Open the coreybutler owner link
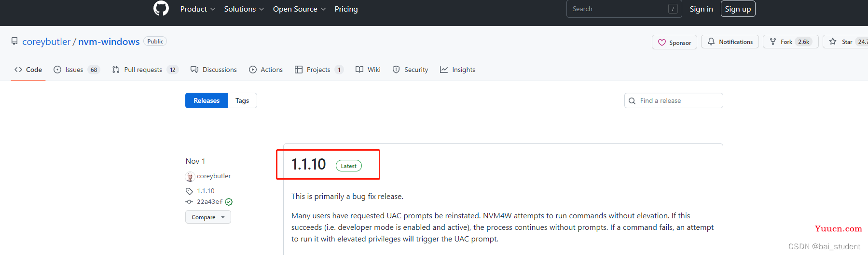Image resolution: width=868 pixels, height=255 pixels. click(x=46, y=42)
